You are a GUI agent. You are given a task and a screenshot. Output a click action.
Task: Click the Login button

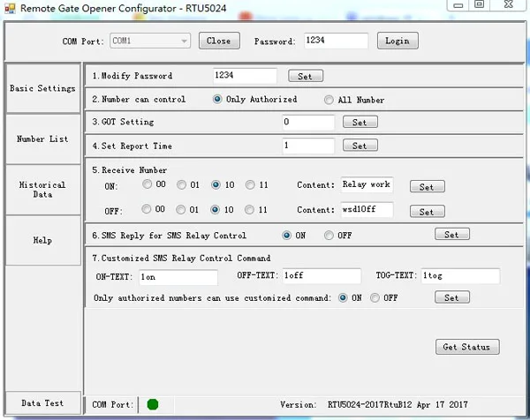pyautogui.click(x=397, y=41)
